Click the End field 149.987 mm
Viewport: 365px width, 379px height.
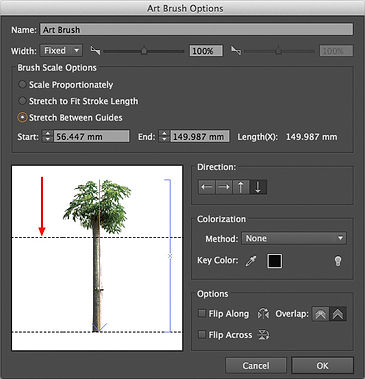click(x=199, y=136)
